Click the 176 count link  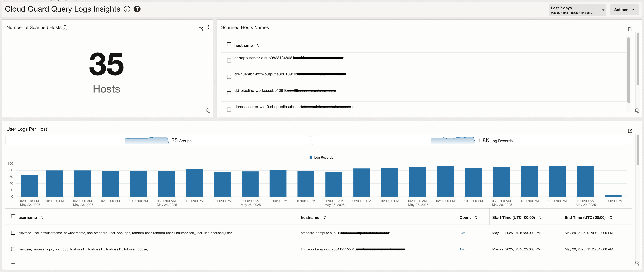point(462,249)
